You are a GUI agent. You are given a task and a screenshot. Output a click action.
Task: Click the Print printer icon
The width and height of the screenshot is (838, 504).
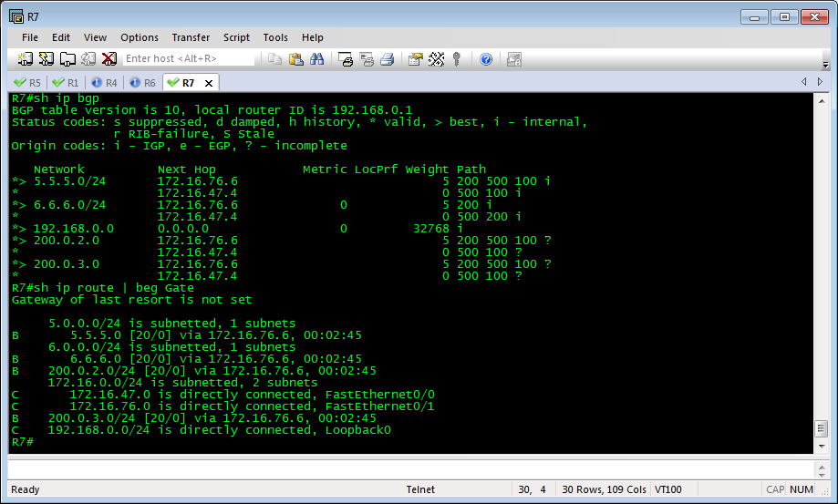point(388,59)
